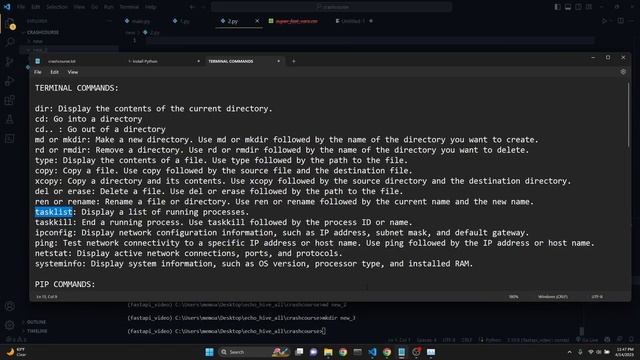Image resolution: width=640 pixels, height=360 pixels.
Task: Toggle primary side bar layout icon in VS Code
Action: 558,7
